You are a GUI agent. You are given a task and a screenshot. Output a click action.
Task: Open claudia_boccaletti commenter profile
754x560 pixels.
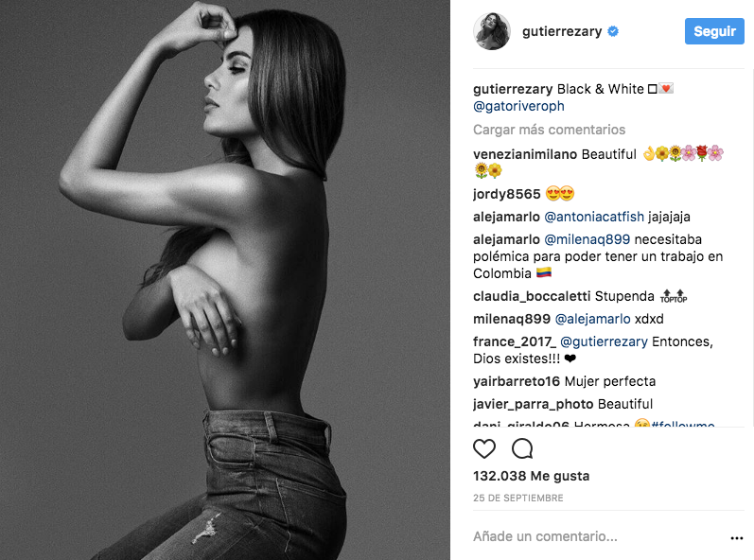point(532,296)
